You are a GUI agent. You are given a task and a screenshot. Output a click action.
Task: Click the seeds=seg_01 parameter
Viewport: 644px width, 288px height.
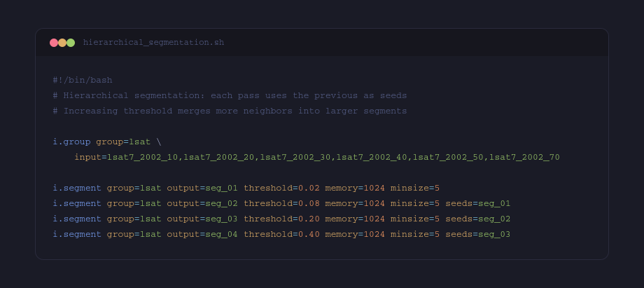click(478, 203)
